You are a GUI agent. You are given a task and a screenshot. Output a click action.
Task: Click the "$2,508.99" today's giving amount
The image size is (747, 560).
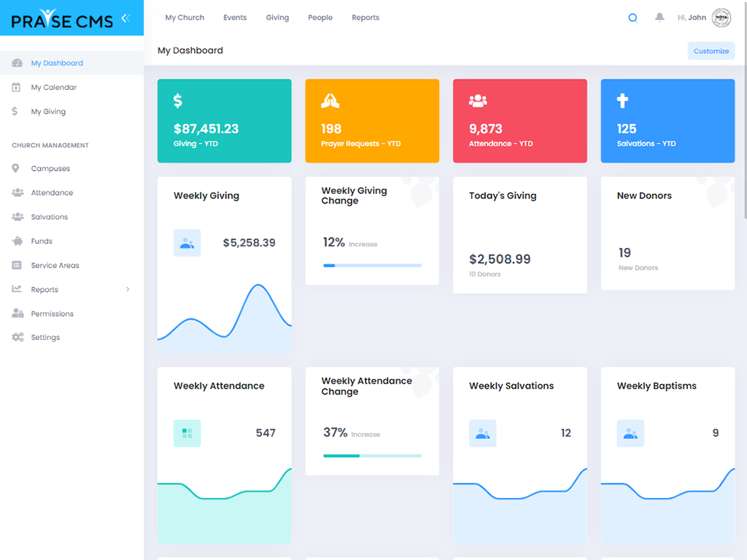tap(500, 259)
